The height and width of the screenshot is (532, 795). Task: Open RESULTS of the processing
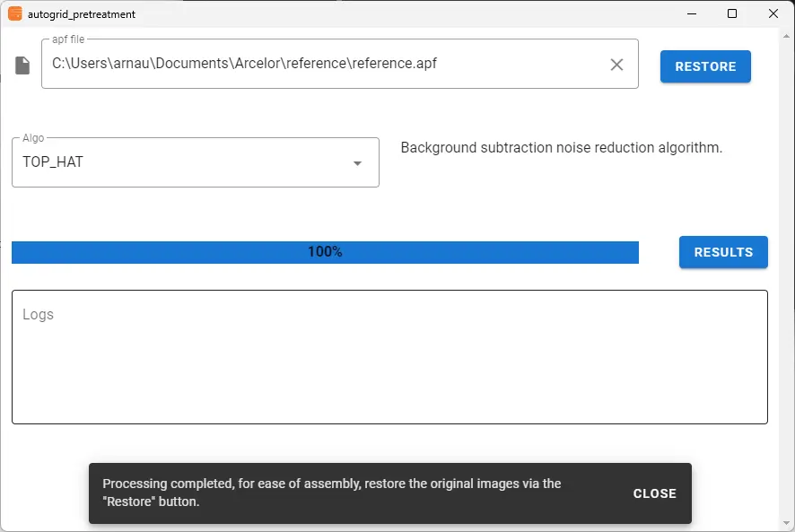coord(723,252)
